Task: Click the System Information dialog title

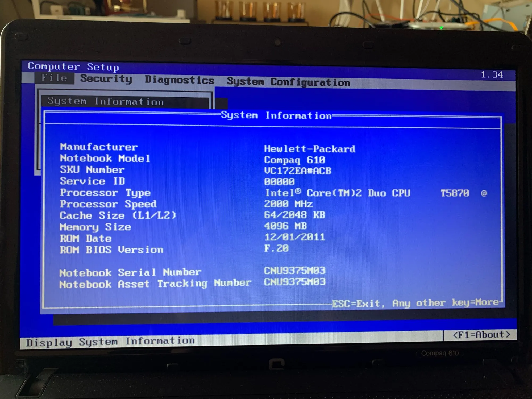Action: pyautogui.click(x=276, y=116)
